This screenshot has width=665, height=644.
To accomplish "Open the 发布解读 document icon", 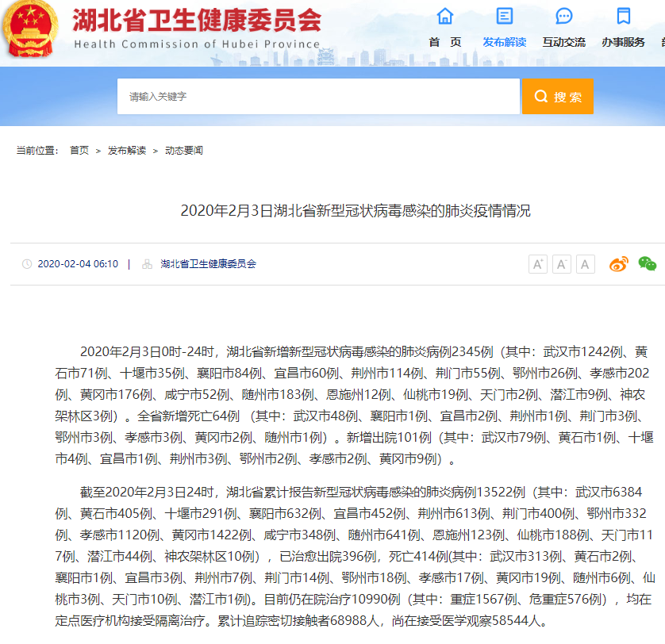I will pyautogui.click(x=504, y=17).
